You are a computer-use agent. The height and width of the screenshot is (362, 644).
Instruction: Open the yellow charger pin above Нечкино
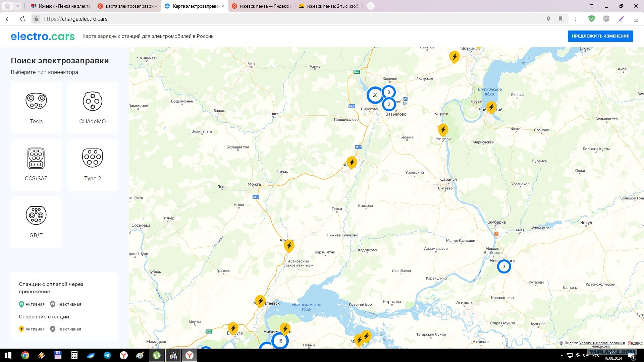[x=443, y=130]
